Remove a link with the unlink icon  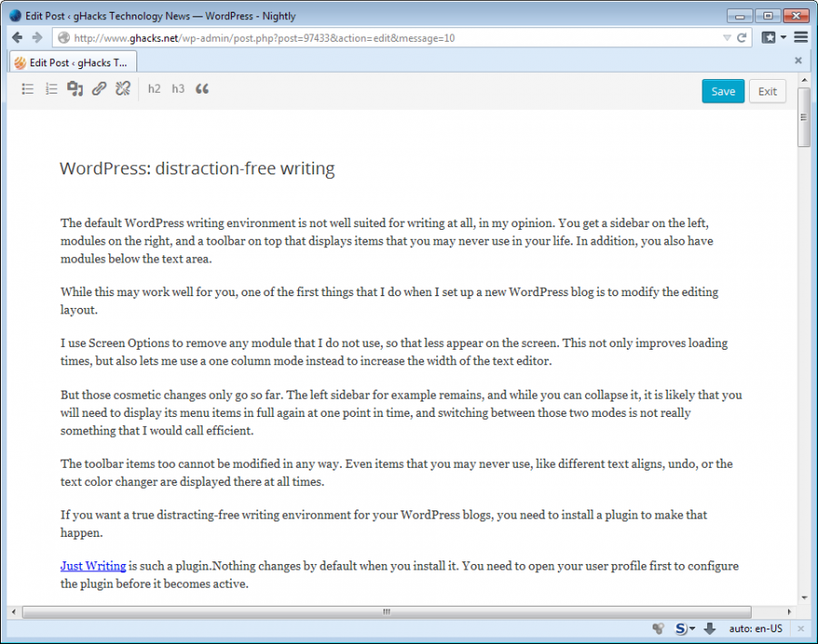coord(123,88)
